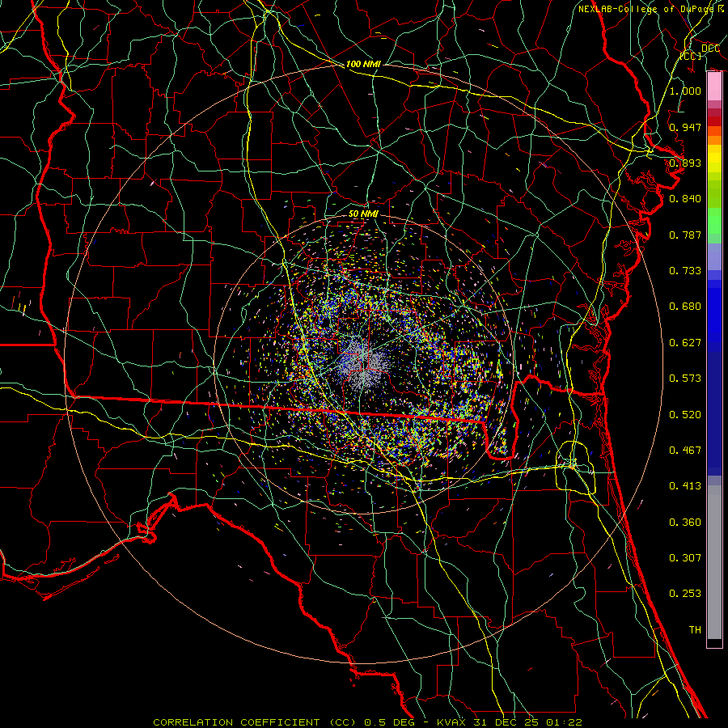The width and height of the screenshot is (728, 728).
Task: Click the Correlation Coefficient caption at the bottom
Action: point(367,722)
